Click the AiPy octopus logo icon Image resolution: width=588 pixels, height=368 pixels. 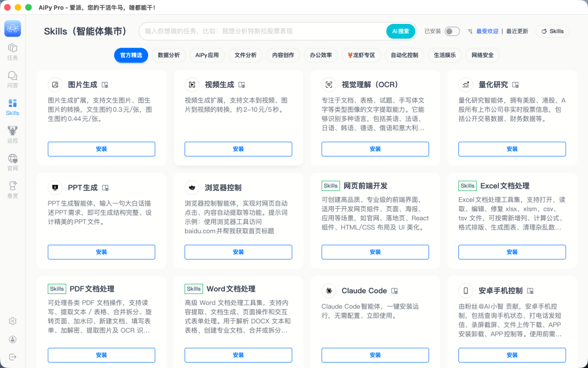(13, 28)
